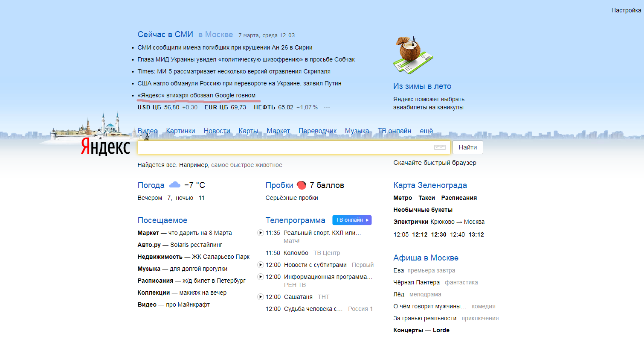Open the Сейчас в СМИ heading
Screen dimensions: 644x360
coord(165,35)
